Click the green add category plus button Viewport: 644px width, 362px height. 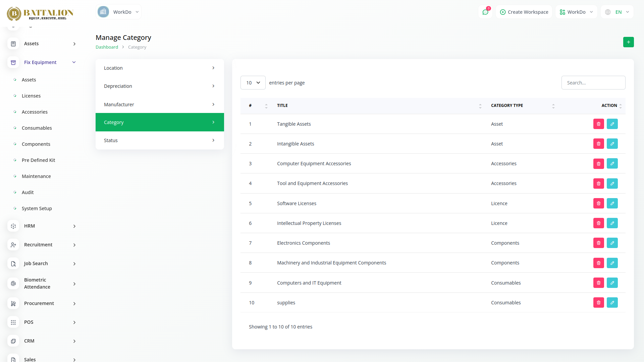point(628,42)
